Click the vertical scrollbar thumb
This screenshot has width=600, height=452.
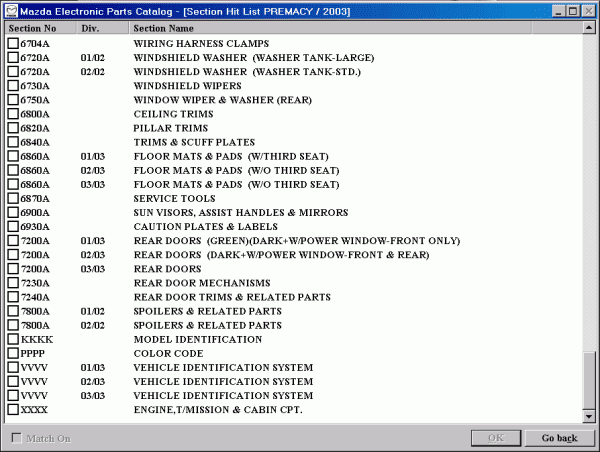pos(589,380)
